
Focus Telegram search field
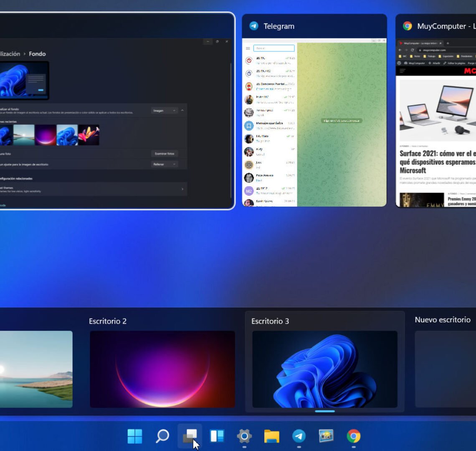[274, 48]
